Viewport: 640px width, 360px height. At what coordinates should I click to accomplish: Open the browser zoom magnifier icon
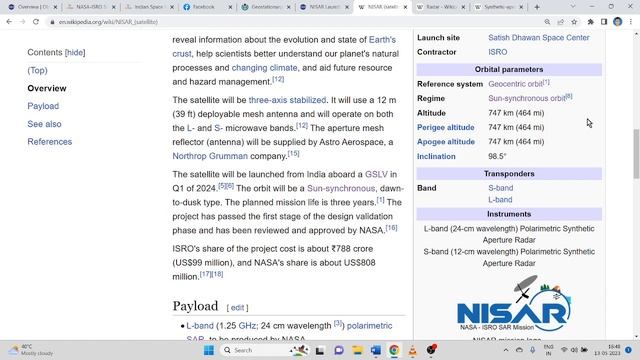tap(547, 22)
